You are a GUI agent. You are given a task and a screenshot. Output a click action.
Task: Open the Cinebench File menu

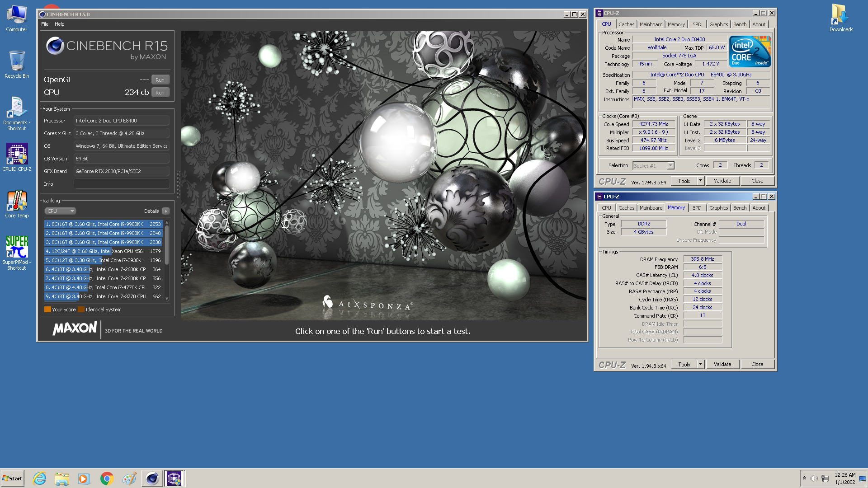(45, 24)
